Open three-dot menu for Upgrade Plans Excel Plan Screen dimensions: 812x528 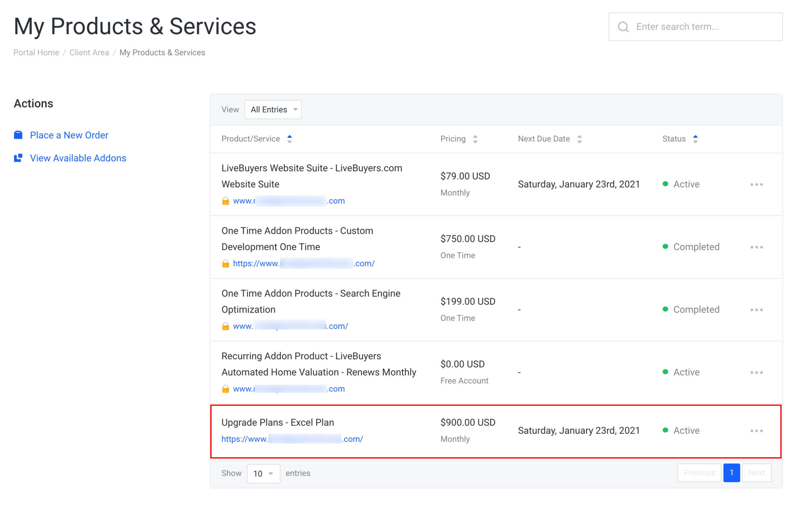click(x=756, y=431)
